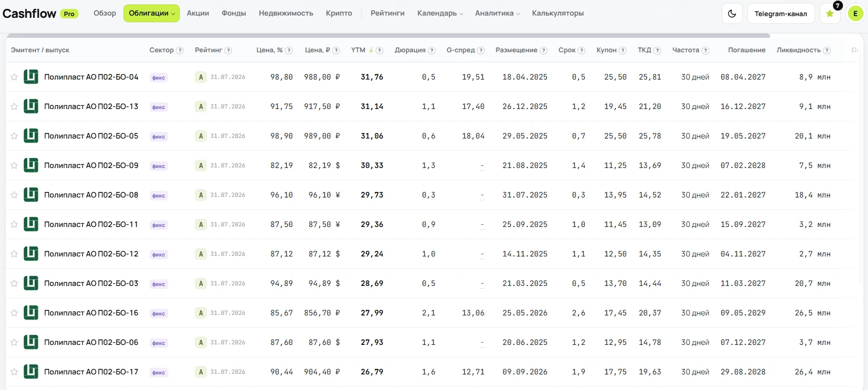Viewport: 868px width, 390px height.
Task: Open the Недвижимость section
Action: [x=286, y=13]
